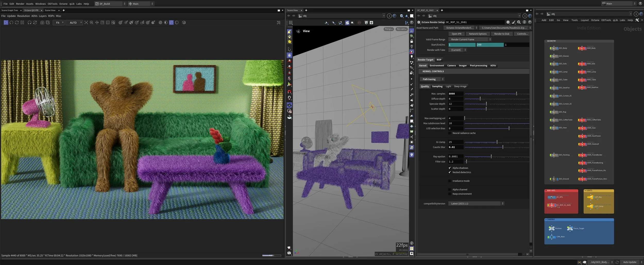
Task: Click the node name field OC_ROP_S1_Sh01
Action: (x=475, y=22)
